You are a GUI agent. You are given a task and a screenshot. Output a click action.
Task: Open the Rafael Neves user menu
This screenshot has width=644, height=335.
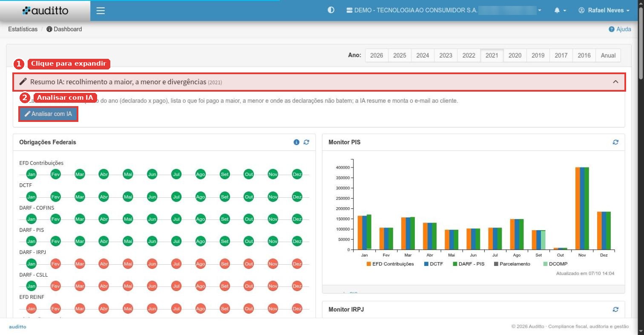pos(604,10)
